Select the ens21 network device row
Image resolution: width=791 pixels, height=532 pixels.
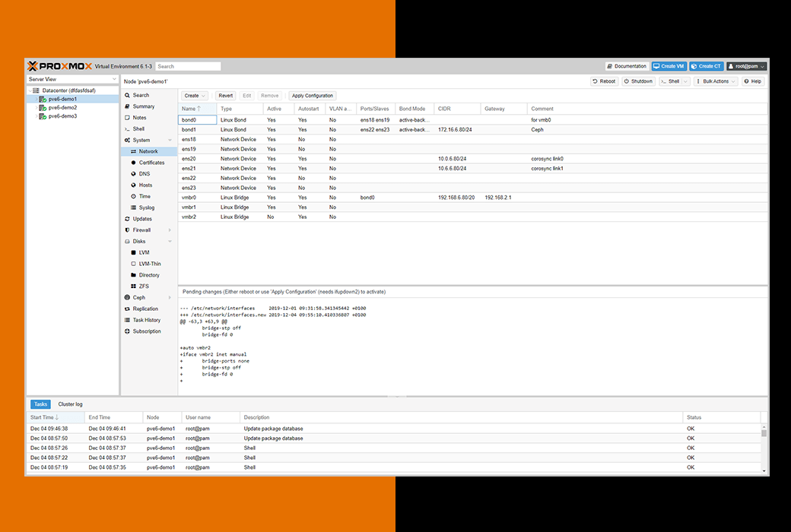472,169
